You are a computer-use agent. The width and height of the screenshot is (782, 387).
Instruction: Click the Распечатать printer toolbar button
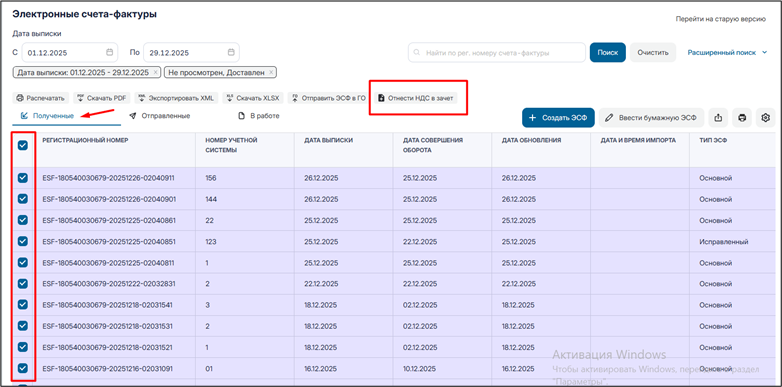click(41, 98)
